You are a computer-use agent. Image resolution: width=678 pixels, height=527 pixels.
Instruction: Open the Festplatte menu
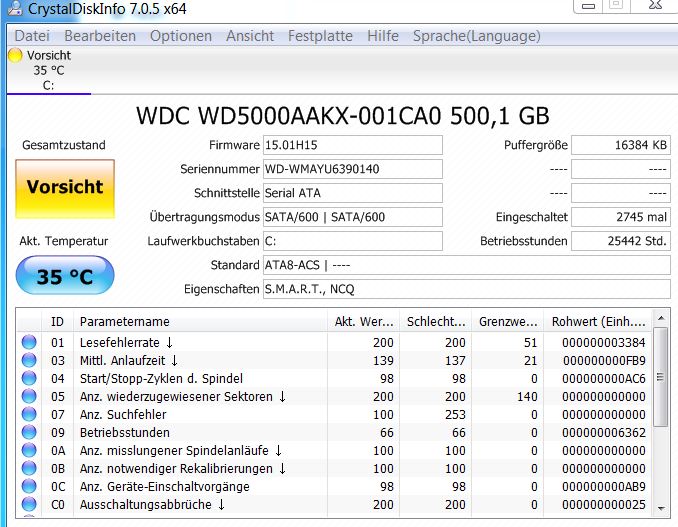coord(320,36)
